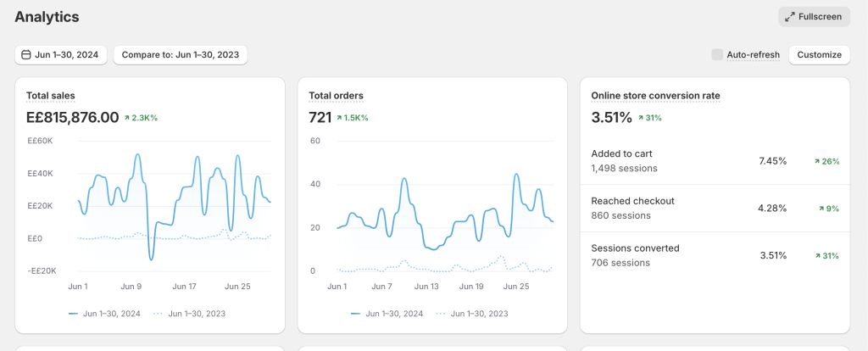The height and width of the screenshot is (351, 868).
Task: Click the Auto-refresh label text
Action: tap(753, 55)
